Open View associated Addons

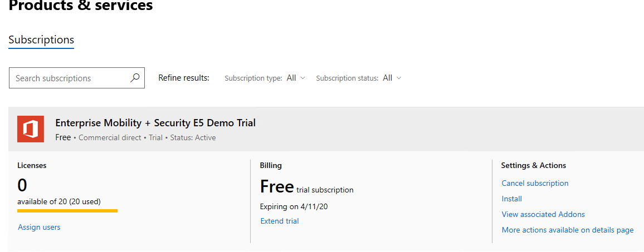(x=543, y=214)
